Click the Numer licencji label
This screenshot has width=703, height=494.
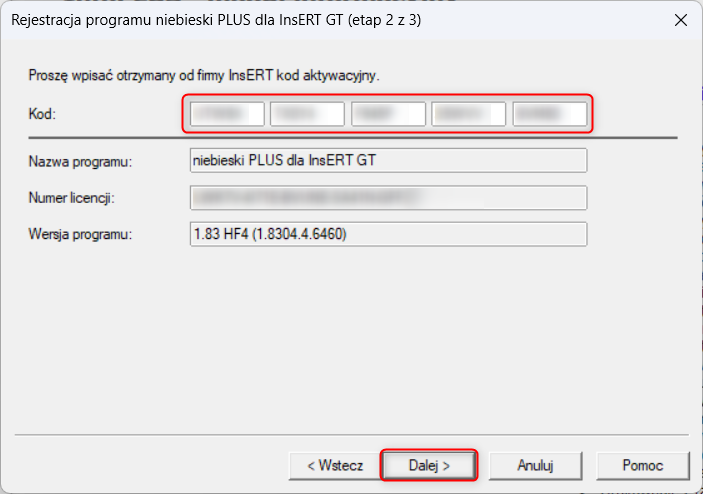click(72, 198)
